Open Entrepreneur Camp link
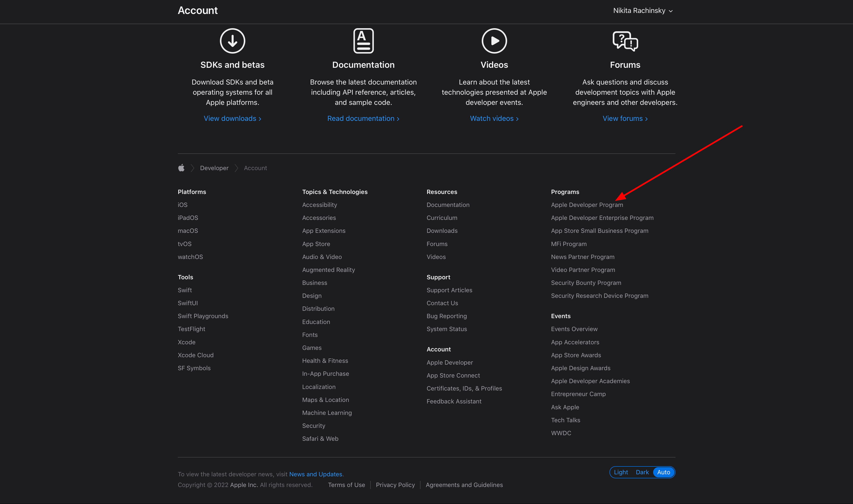Viewport: 853px width, 504px height. click(x=578, y=394)
